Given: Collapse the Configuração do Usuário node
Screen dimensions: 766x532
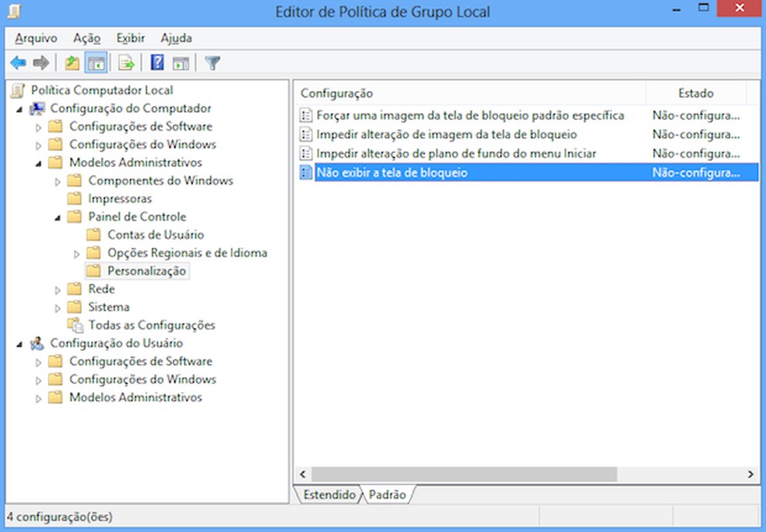Looking at the screenshot, I should [19, 345].
